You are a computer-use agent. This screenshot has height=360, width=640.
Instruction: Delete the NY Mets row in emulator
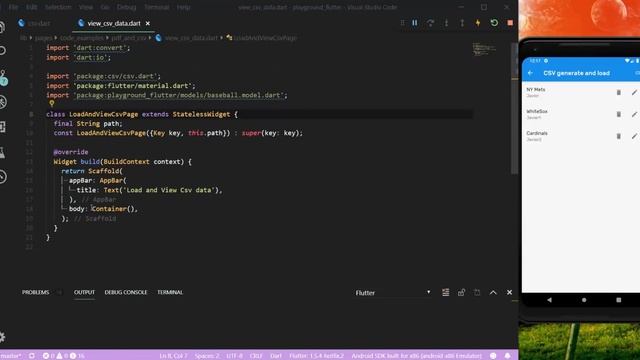pos(618,93)
